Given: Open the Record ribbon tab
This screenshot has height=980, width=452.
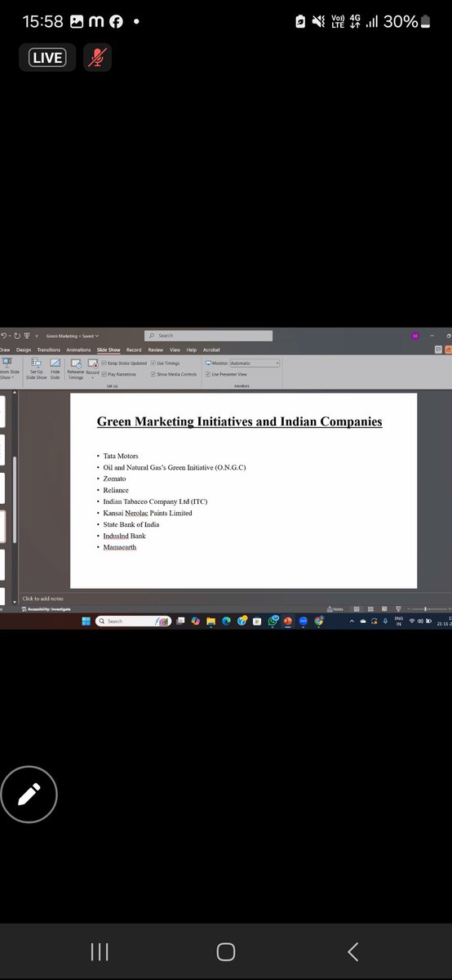Looking at the screenshot, I should 134,350.
